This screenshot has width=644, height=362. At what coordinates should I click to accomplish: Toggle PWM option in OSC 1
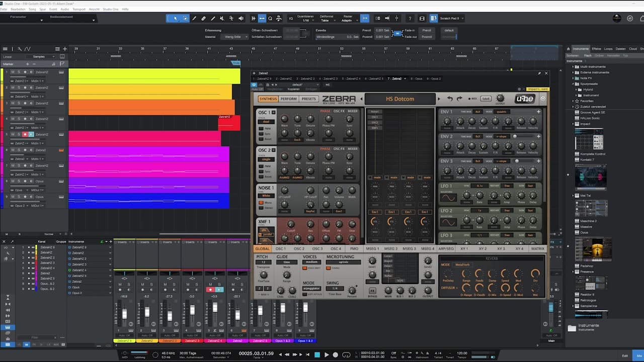pyautogui.click(x=261, y=128)
